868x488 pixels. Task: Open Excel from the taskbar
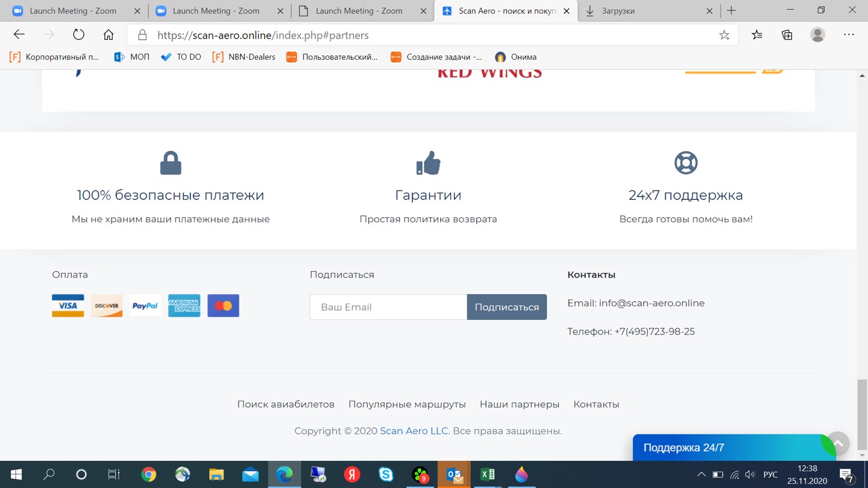tap(488, 475)
